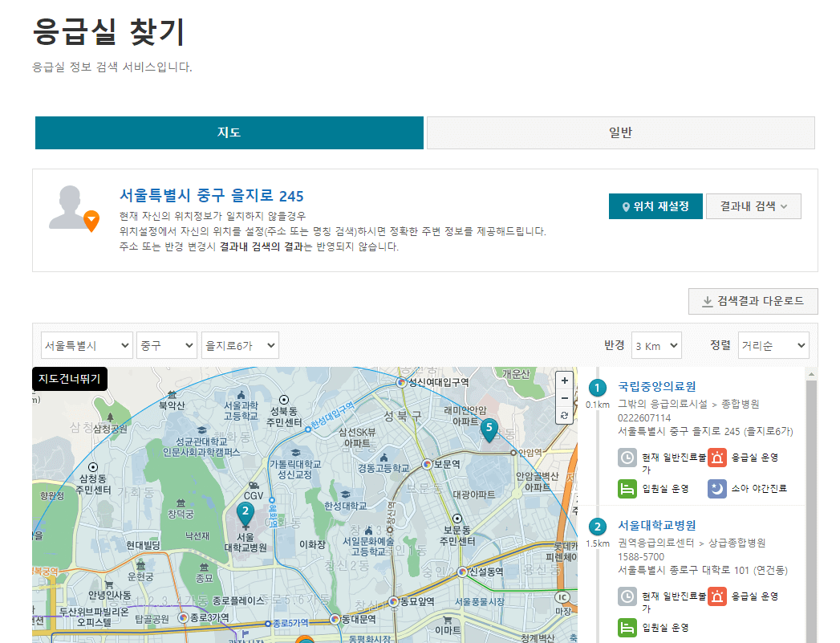The height and width of the screenshot is (643, 840).
Task: Select map marker number 5
Action: coord(489,429)
